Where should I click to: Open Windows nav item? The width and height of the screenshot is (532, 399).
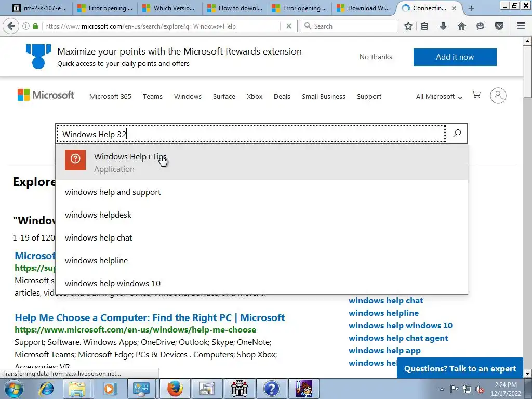188,96
